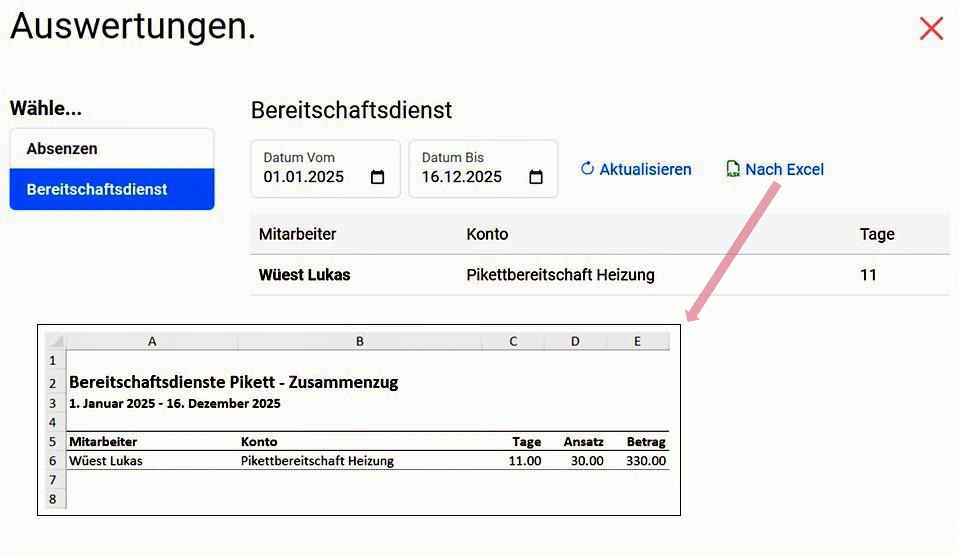Click the Mitarbeiter column header
Image resolution: width=959 pixels, height=556 pixels.
pos(298,234)
